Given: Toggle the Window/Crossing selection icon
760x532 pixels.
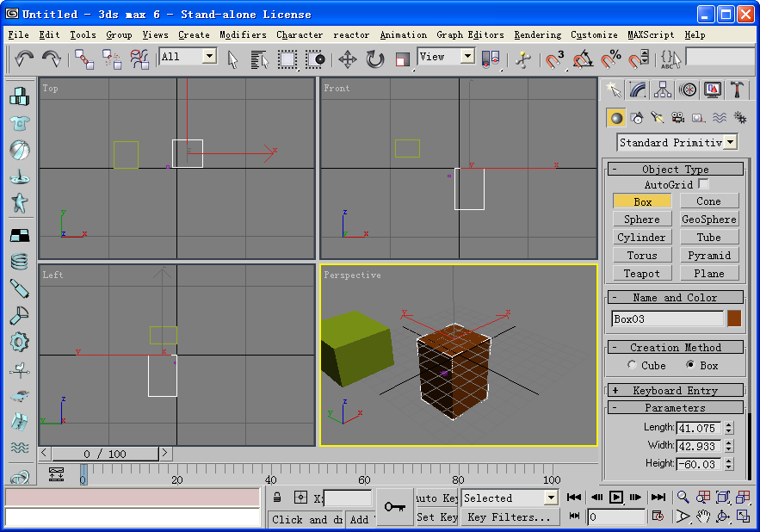Looking at the screenshot, I should click(315, 59).
